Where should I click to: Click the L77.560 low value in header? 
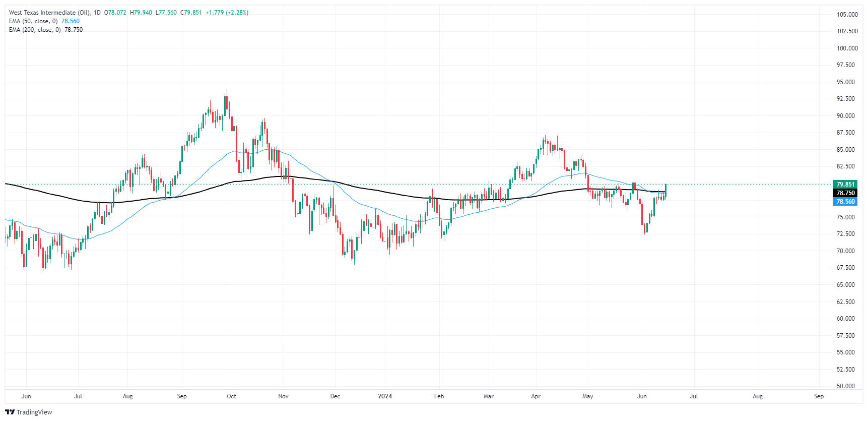(x=166, y=13)
